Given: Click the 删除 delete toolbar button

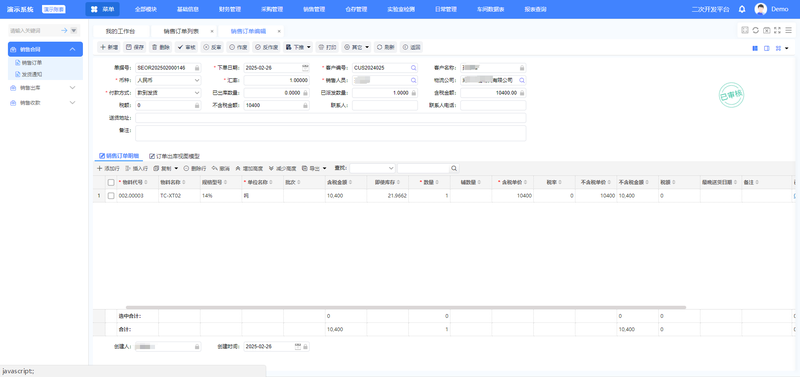Looking at the screenshot, I should (x=161, y=47).
